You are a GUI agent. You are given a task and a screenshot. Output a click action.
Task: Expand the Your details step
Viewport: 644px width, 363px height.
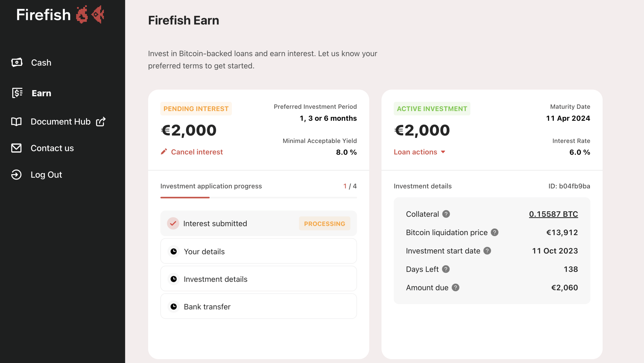click(258, 251)
